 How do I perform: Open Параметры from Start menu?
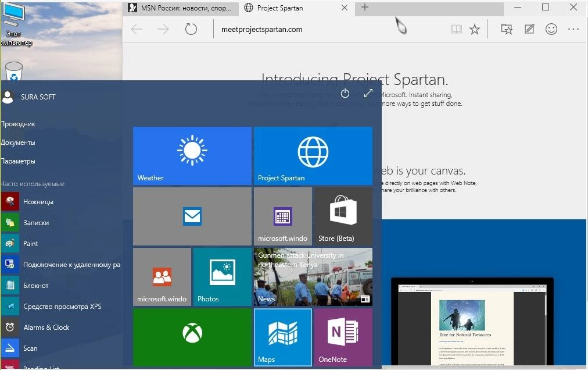pyautogui.click(x=18, y=161)
